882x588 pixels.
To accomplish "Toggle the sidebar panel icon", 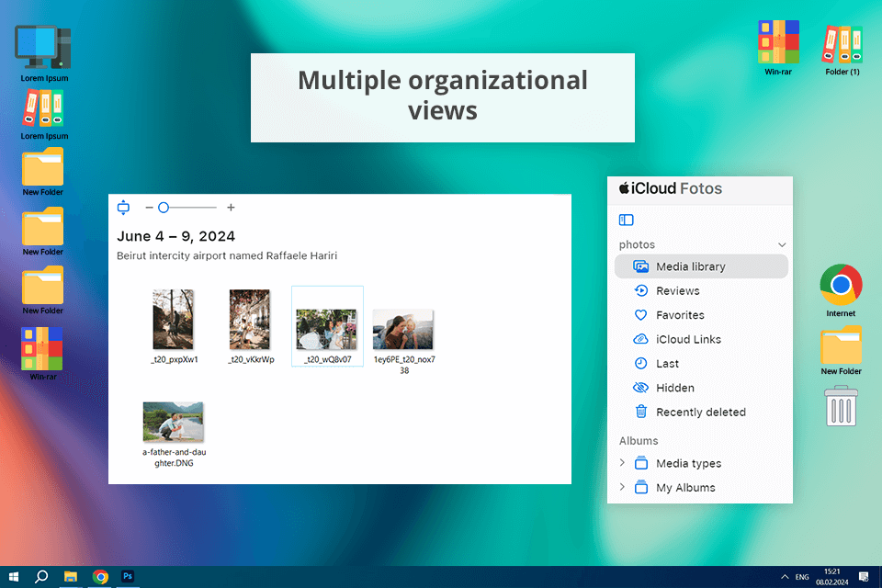I will [627, 220].
